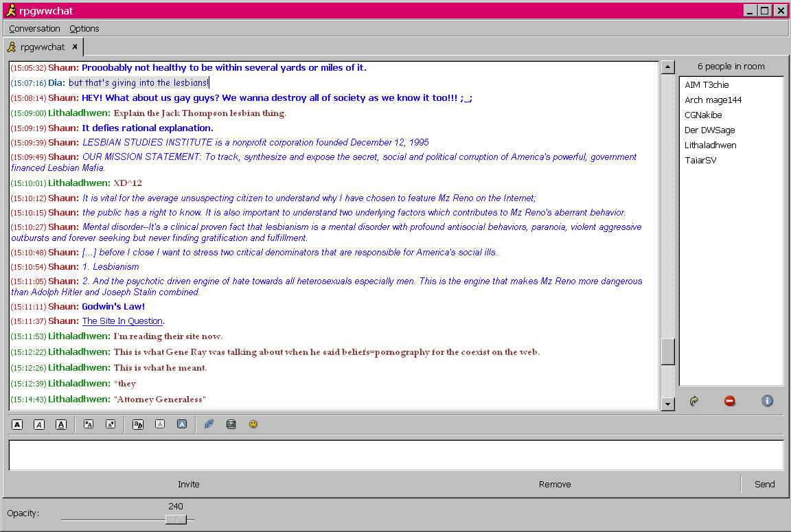This screenshot has height=532, width=791.
Task: Click the "6 people in room" label
Action: click(x=731, y=67)
